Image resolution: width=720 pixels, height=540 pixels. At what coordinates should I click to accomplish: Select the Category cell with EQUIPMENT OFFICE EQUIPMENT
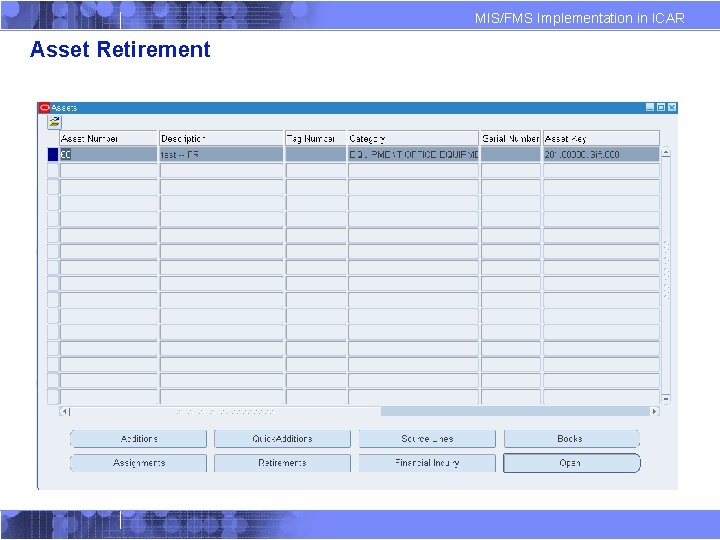413,155
